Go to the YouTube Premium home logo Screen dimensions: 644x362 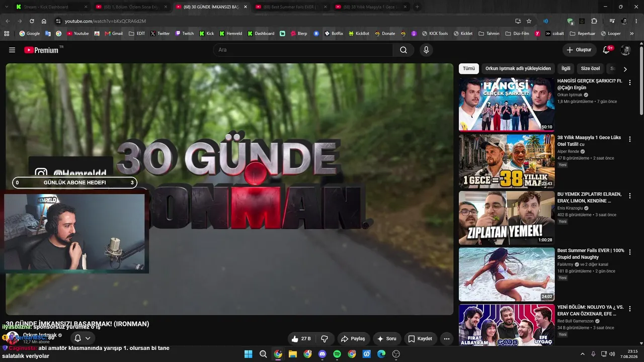click(41, 50)
